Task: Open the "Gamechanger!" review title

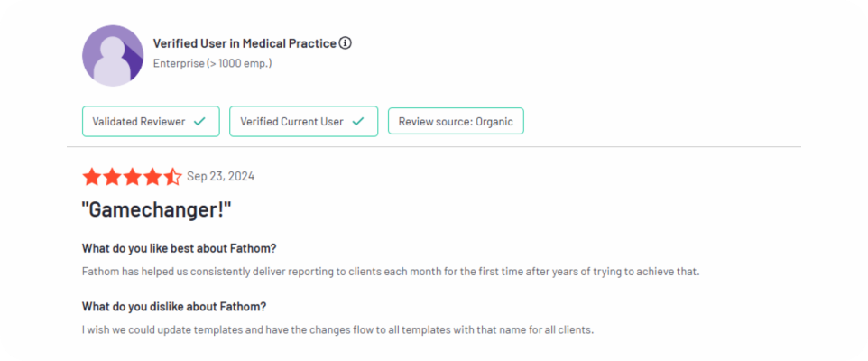Action: (x=157, y=211)
